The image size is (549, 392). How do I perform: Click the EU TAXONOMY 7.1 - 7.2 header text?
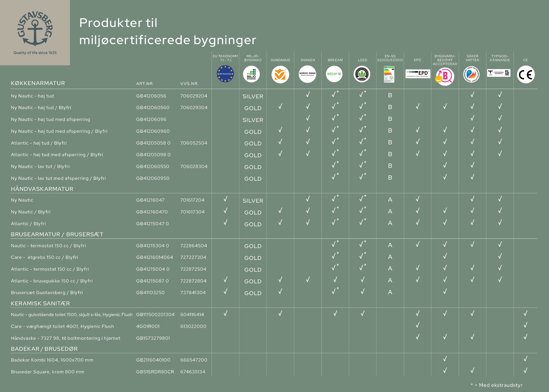click(x=225, y=58)
